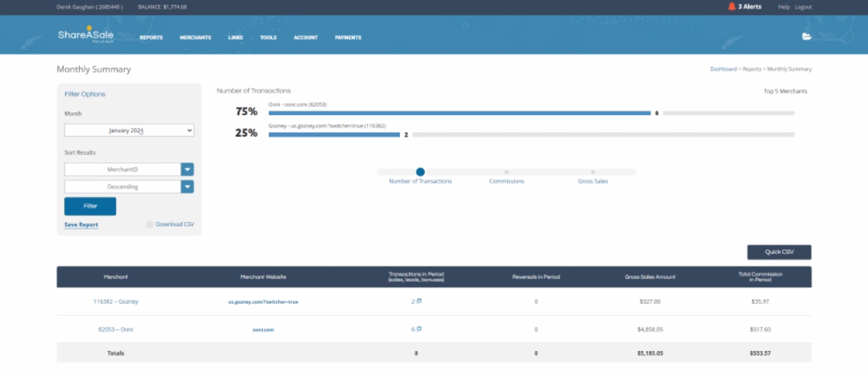Click the Total Commission in Period header

[760, 277]
